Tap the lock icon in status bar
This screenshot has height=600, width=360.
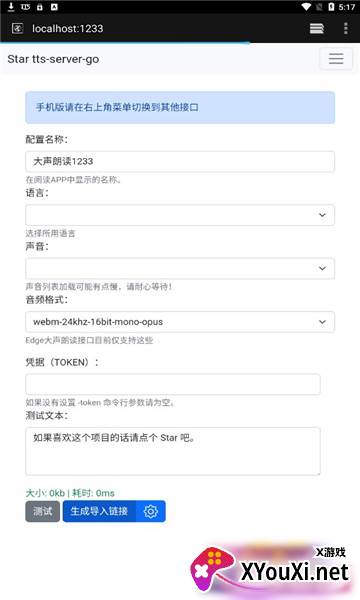40,7
